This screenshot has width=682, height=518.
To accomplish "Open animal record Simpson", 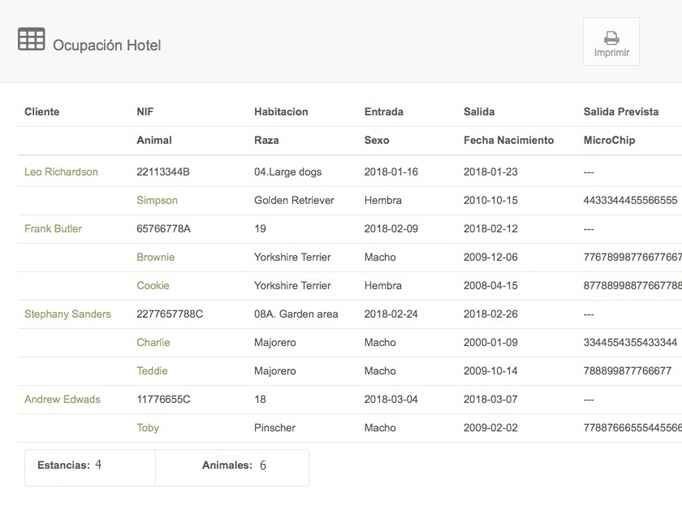I will tap(158, 200).
